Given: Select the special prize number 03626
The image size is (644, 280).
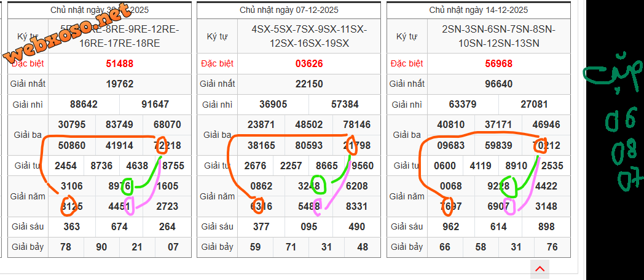Looking at the screenshot, I should click(x=309, y=63).
